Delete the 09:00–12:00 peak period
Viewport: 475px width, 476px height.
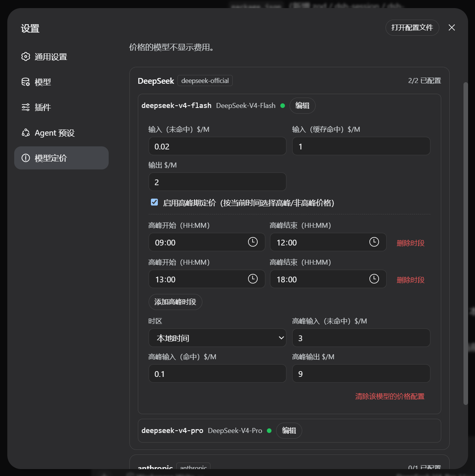(410, 243)
